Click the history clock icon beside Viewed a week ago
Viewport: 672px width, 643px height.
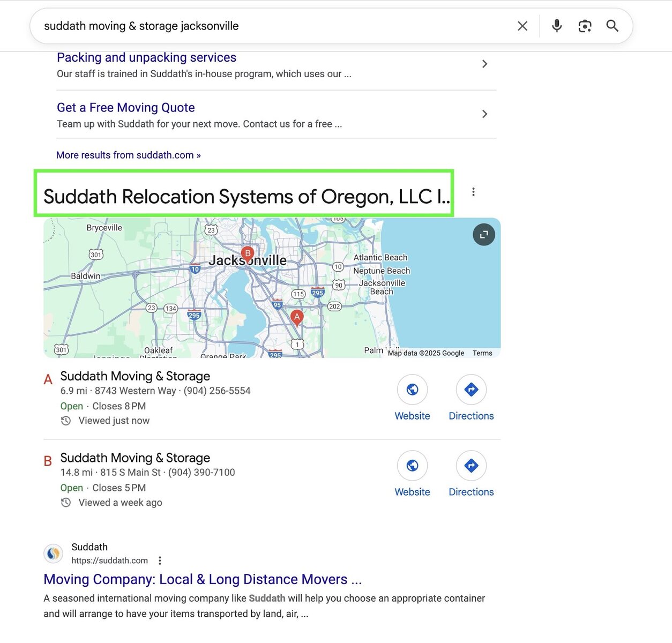66,503
